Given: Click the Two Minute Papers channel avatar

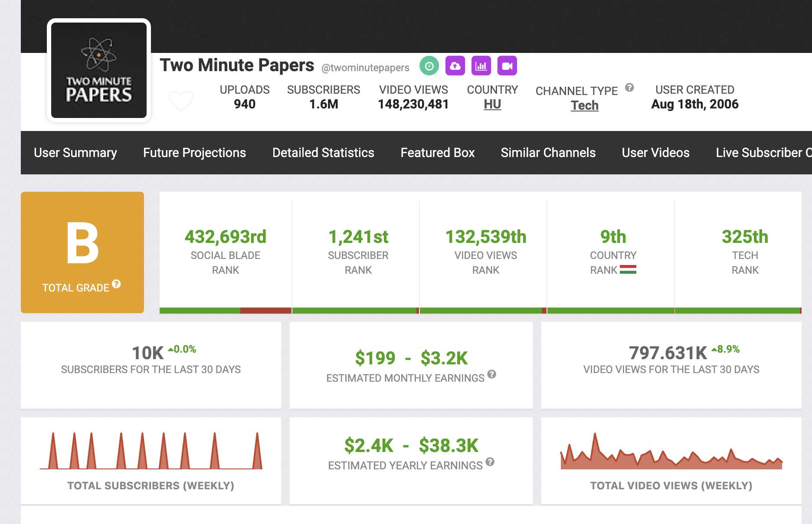Looking at the screenshot, I should [x=99, y=70].
